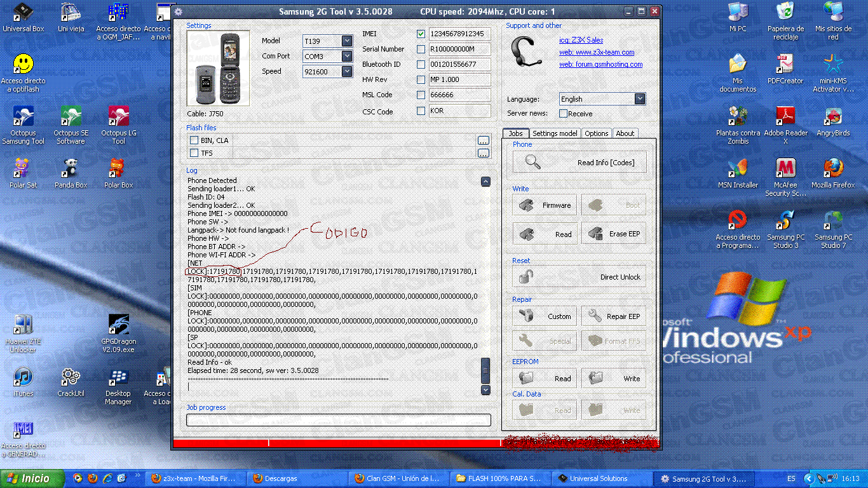The height and width of the screenshot is (488, 868).
Task: Open Acceso directo a optiflash icon
Action: [x=24, y=73]
